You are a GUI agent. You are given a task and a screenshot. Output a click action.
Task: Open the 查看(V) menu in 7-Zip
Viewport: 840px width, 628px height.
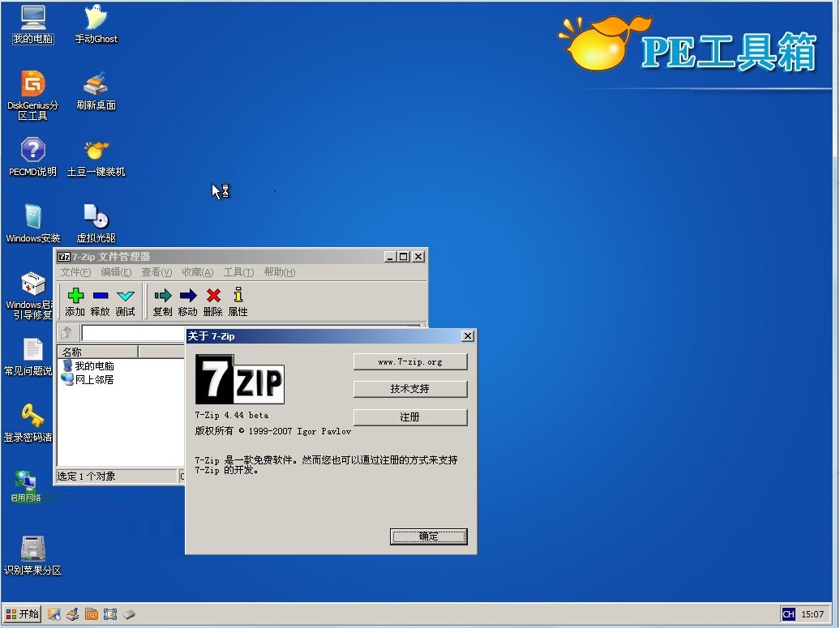(x=156, y=272)
